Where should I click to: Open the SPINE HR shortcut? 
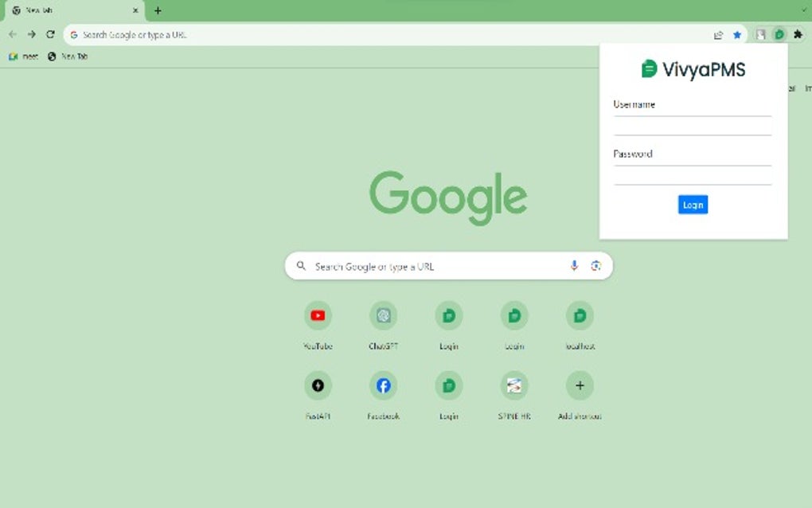[x=514, y=385]
